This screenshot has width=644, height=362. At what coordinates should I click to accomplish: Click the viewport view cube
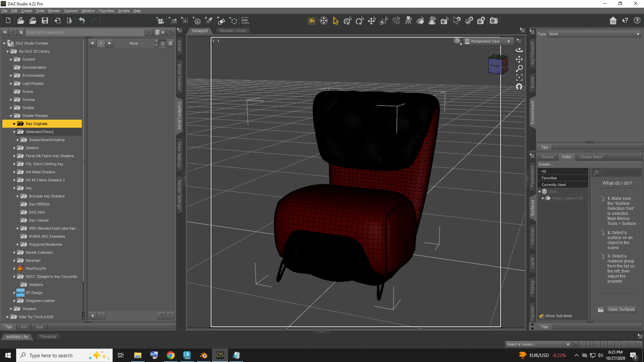point(498,64)
